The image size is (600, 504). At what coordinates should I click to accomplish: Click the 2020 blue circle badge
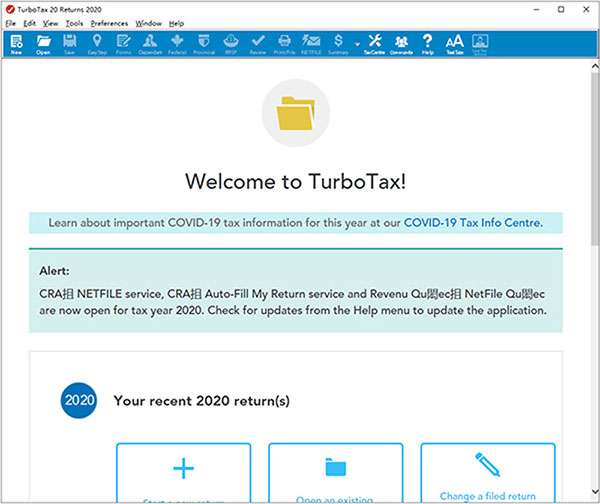click(79, 400)
